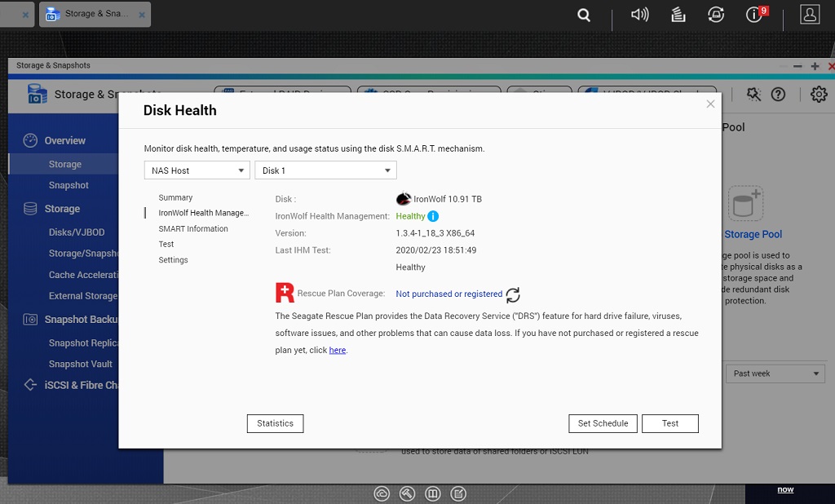Click the Statistics button
Screen dimensions: 835x504
(276, 423)
